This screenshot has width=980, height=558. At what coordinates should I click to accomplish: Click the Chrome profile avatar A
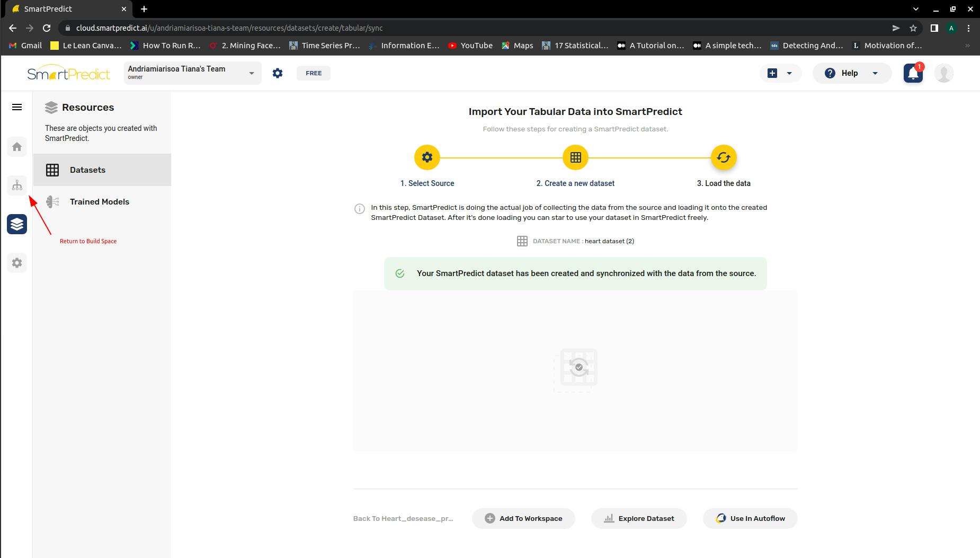[x=951, y=28]
